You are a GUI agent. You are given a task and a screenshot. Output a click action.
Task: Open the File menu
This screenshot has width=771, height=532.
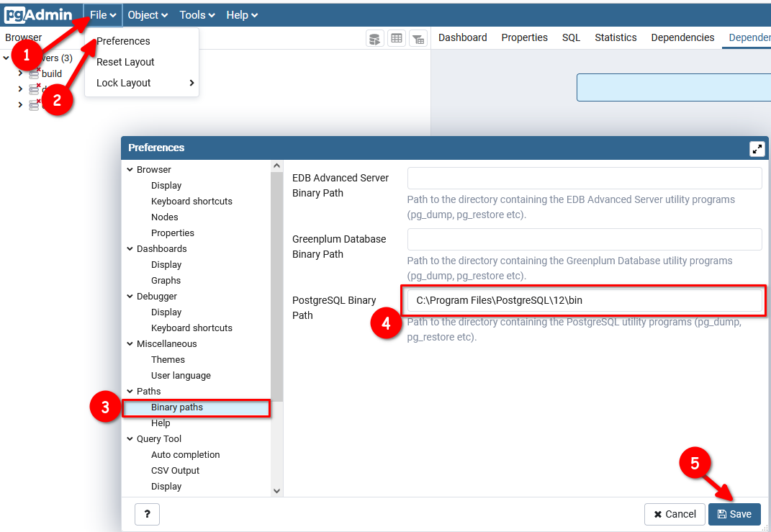tap(103, 15)
